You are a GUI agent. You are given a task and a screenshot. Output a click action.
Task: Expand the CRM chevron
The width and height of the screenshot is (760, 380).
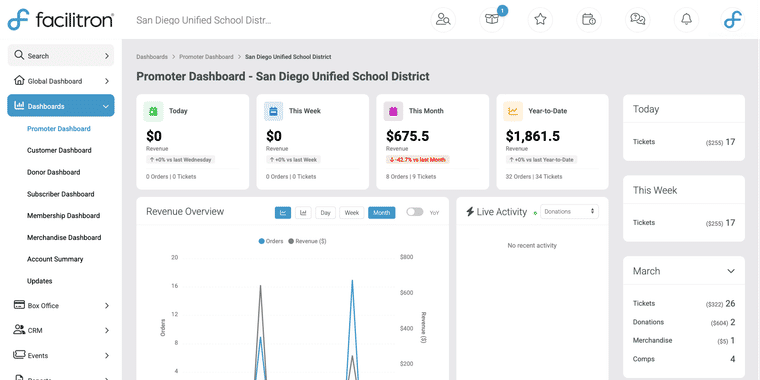(x=107, y=331)
